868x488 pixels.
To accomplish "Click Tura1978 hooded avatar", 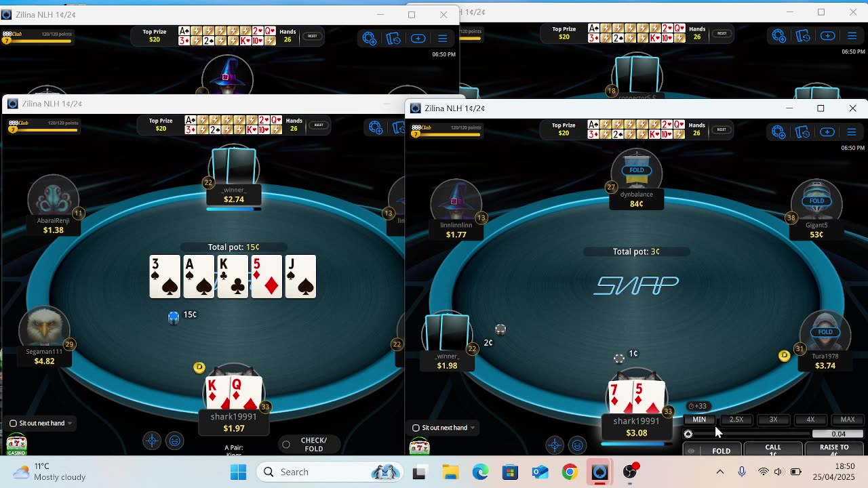I will point(825,333).
